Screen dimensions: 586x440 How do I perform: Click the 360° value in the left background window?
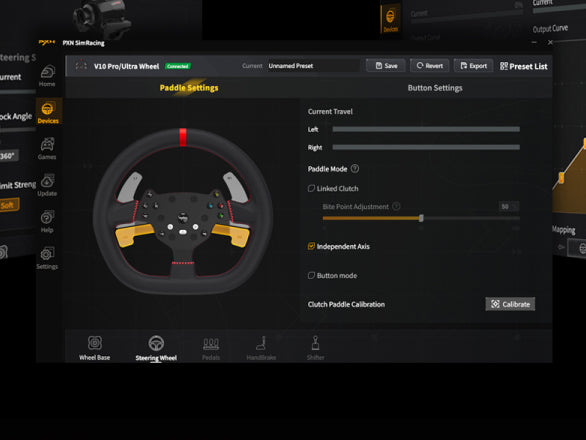[x=8, y=156]
